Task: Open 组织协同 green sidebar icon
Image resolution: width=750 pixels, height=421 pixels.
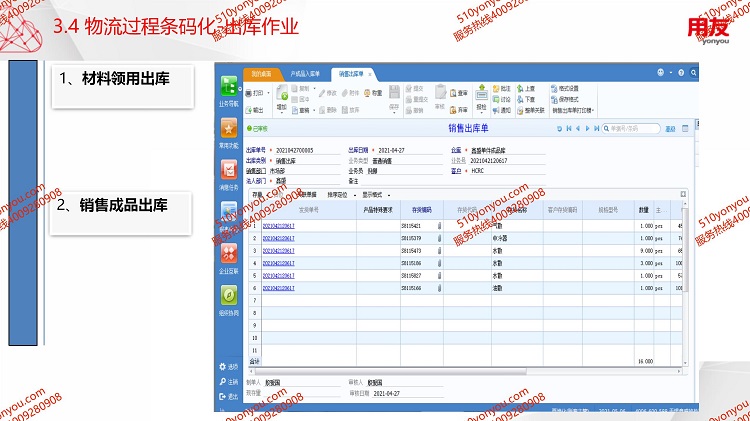Action: click(x=229, y=297)
